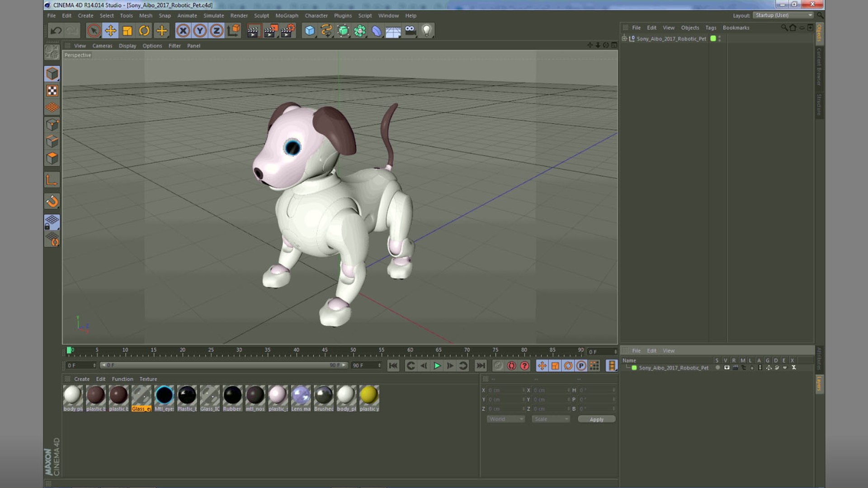Open material manager Function menu
Image resolution: width=868 pixels, height=488 pixels.
click(x=123, y=379)
